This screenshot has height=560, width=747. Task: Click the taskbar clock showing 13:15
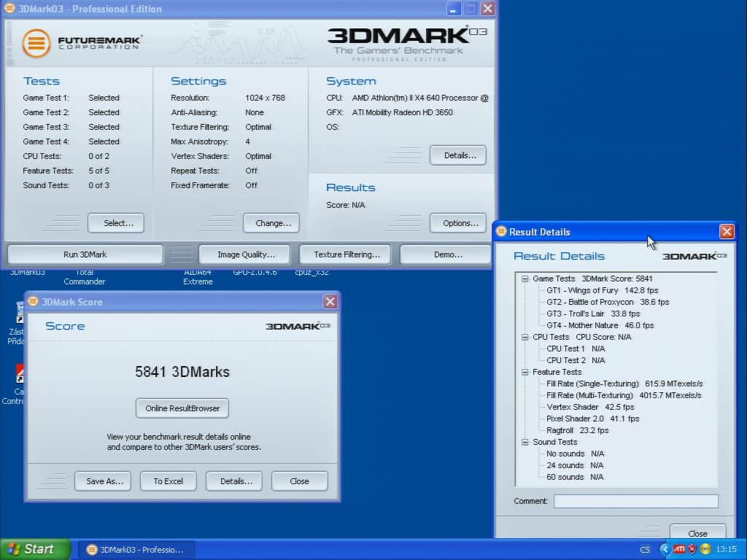pyautogui.click(x=726, y=550)
